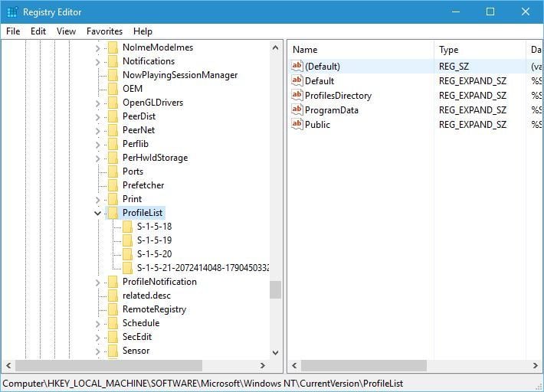Click the ProfilesDirectory value's ab icon
544x392 pixels.
point(297,95)
